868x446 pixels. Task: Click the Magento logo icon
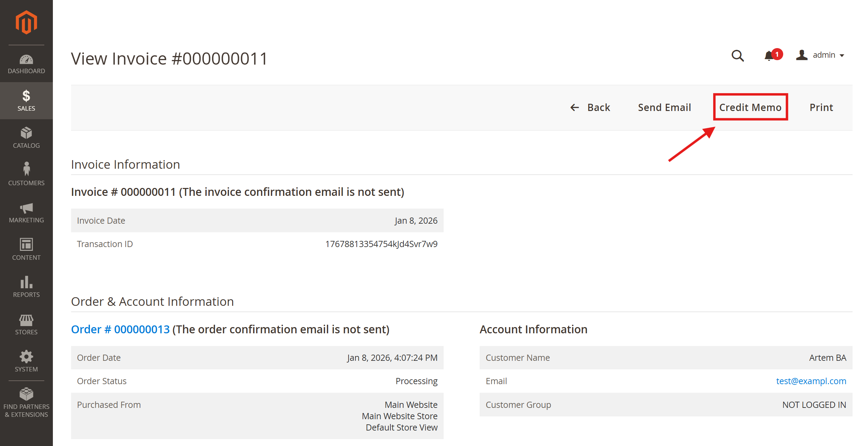pos(26,23)
